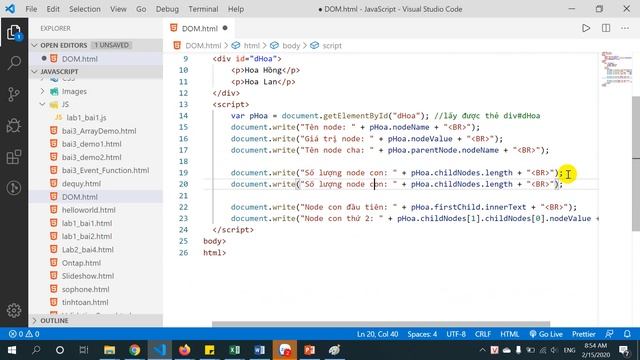Change encoding via UTF-8
Image resolution: width=640 pixels, height=360 pixels.
click(456, 334)
